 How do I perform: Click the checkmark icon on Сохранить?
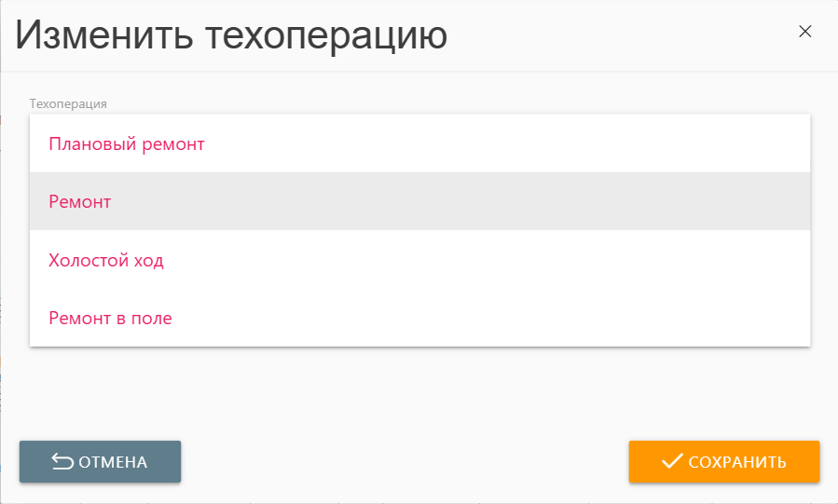671,461
